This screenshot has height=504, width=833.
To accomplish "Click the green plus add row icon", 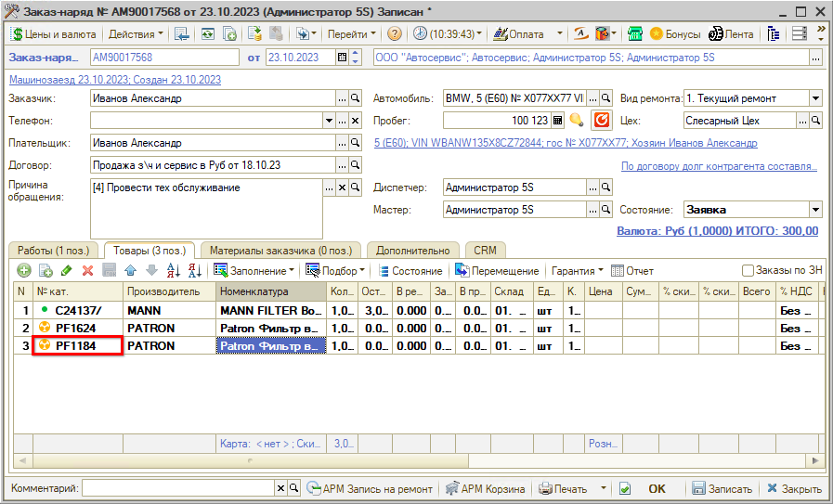I will (x=24, y=270).
